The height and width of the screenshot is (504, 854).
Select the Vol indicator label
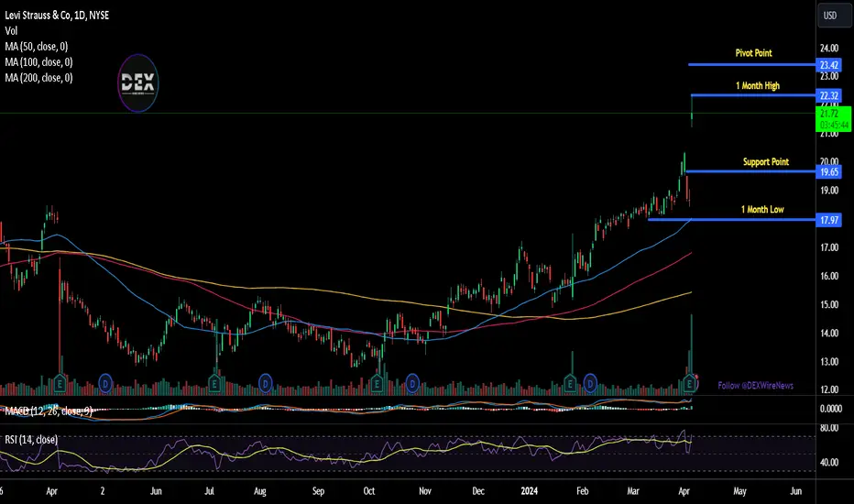click(11, 31)
